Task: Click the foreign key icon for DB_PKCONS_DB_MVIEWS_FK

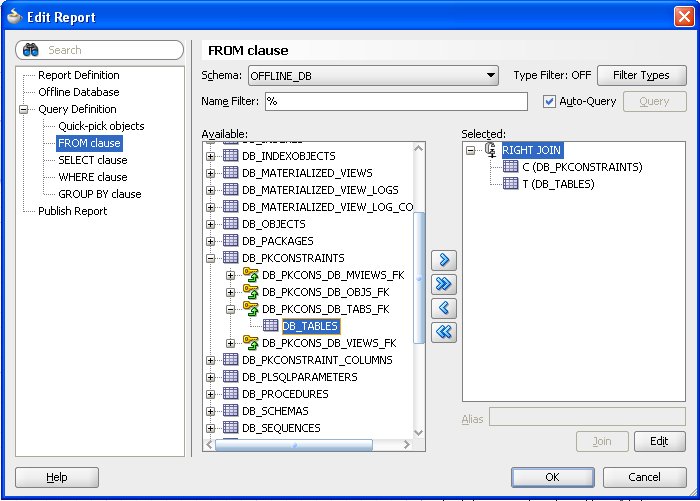Action: pyautogui.click(x=250, y=274)
